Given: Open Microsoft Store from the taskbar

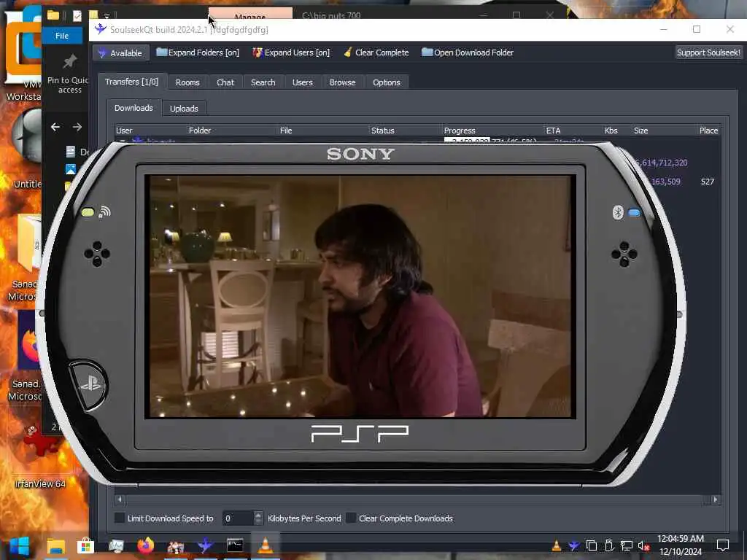Looking at the screenshot, I should point(86,545).
